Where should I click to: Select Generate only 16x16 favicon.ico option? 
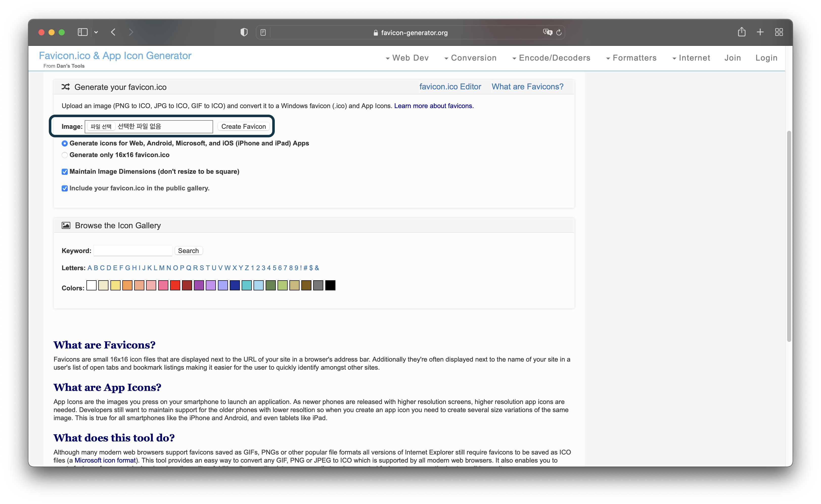coord(65,155)
